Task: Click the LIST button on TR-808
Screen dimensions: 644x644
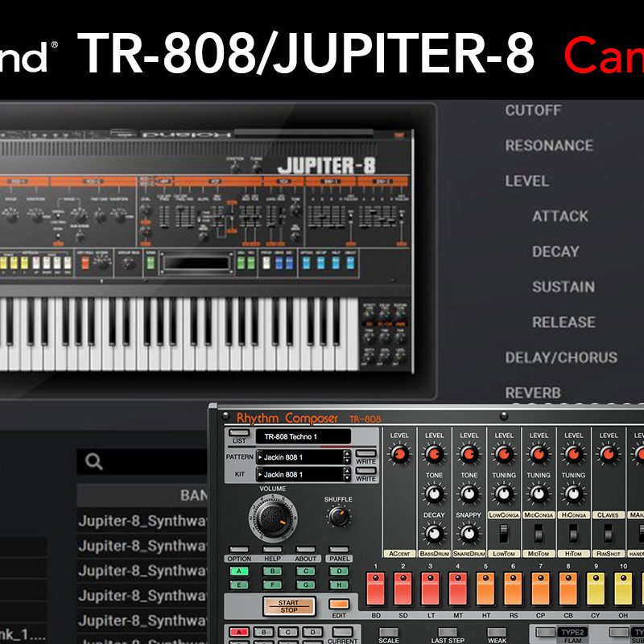Action: (239, 433)
